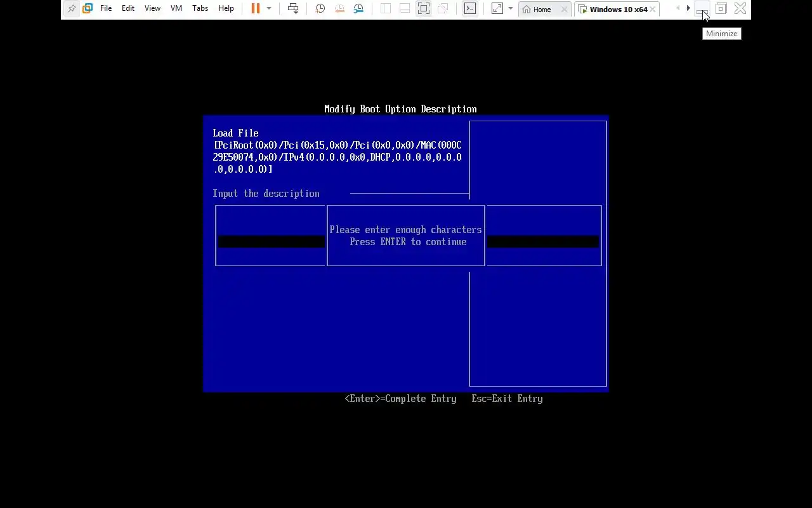Click the close window X button
Viewport: 812px width, 508px height.
point(740,9)
